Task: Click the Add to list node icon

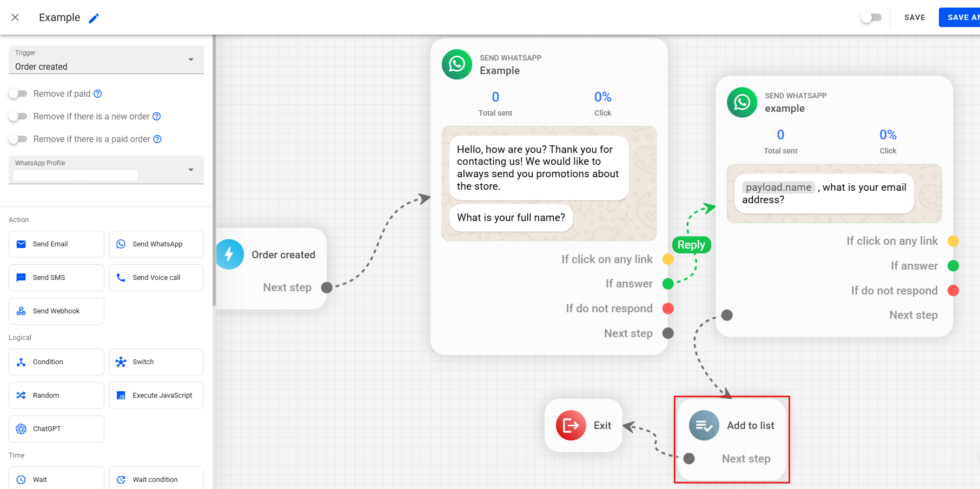Action: click(704, 425)
